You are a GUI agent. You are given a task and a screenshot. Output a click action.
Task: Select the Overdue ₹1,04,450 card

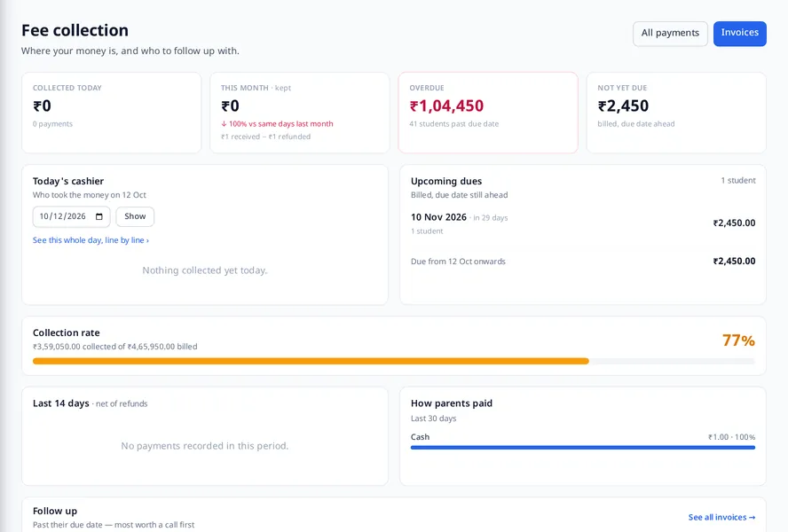coord(488,113)
